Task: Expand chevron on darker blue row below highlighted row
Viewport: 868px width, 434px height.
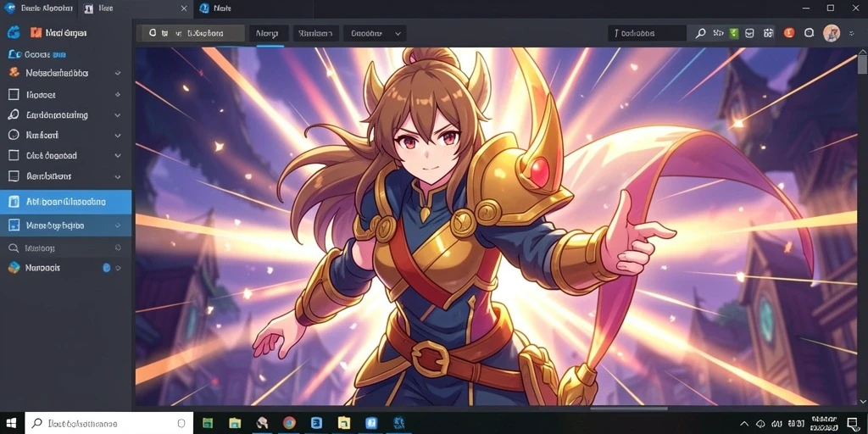Action: [x=117, y=225]
